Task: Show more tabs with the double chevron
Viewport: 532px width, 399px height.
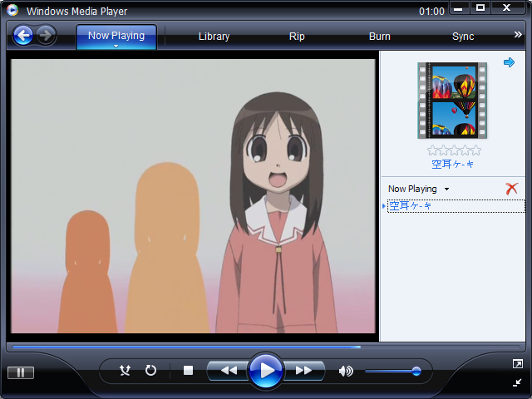Action: click(x=518, y=34)
